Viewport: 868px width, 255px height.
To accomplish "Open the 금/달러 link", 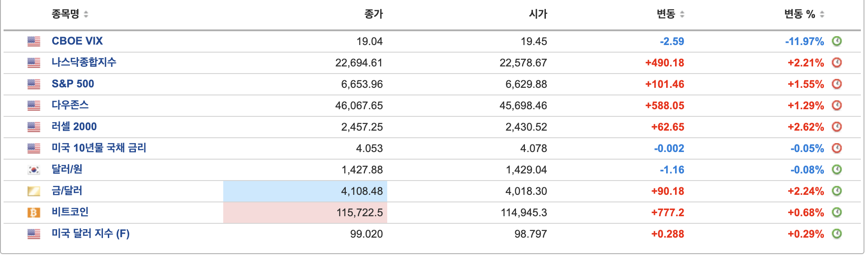I will tap(67, 191).
